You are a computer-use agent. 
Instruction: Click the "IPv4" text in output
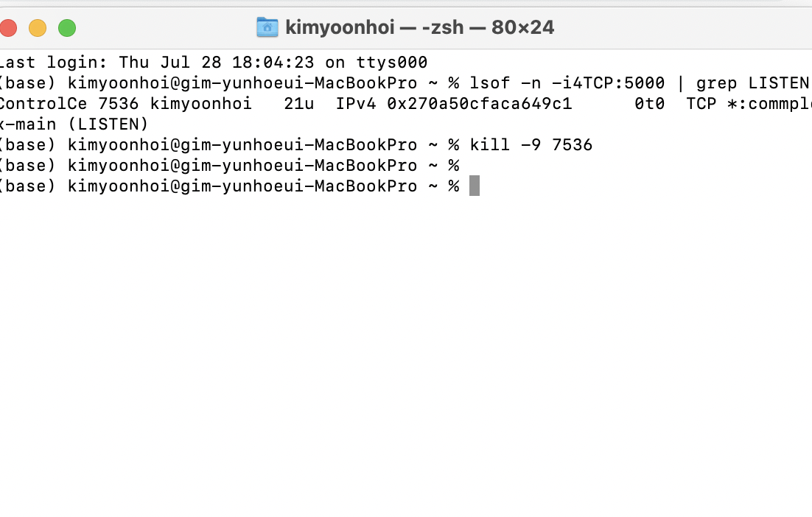click(356, 104)
